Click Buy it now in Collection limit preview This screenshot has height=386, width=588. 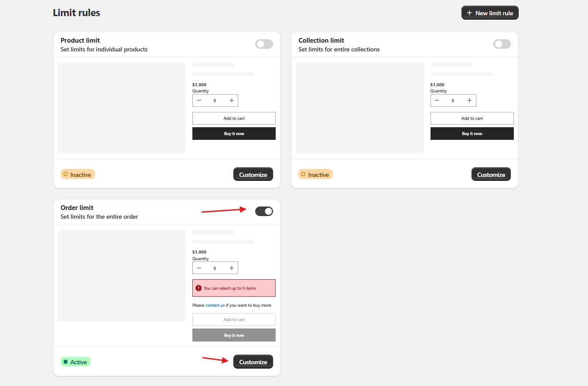click(472, 134)
